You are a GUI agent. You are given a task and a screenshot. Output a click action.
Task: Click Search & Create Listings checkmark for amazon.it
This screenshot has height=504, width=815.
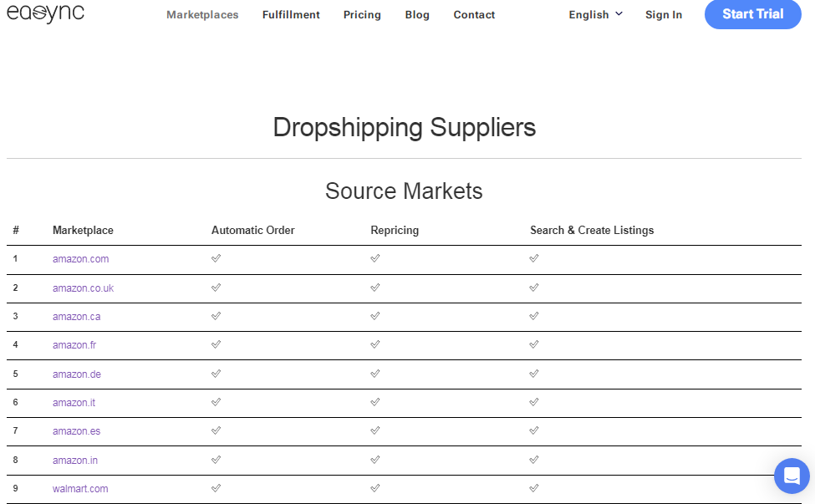click(x=534, y=402)
